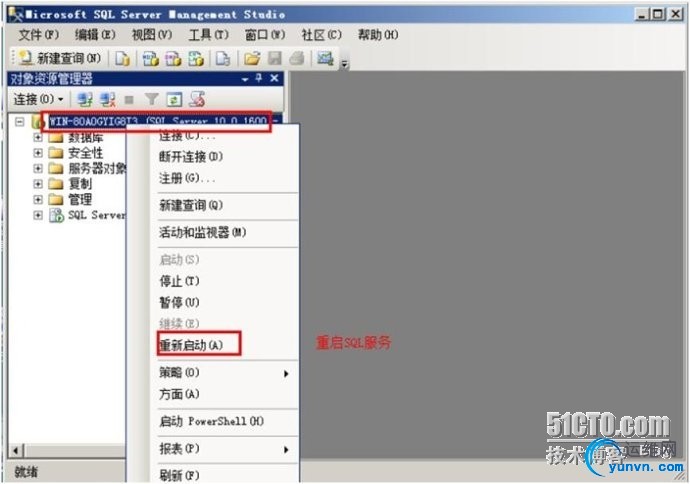Open the 编辑(E) menu

tap(95, 35)
